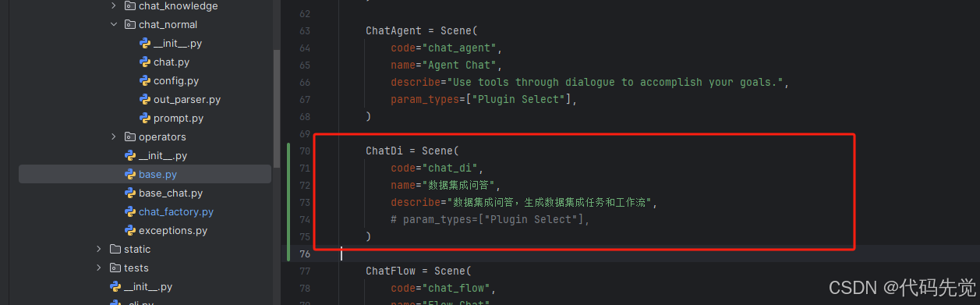Expand the tests folder chevron

[99, 268]
